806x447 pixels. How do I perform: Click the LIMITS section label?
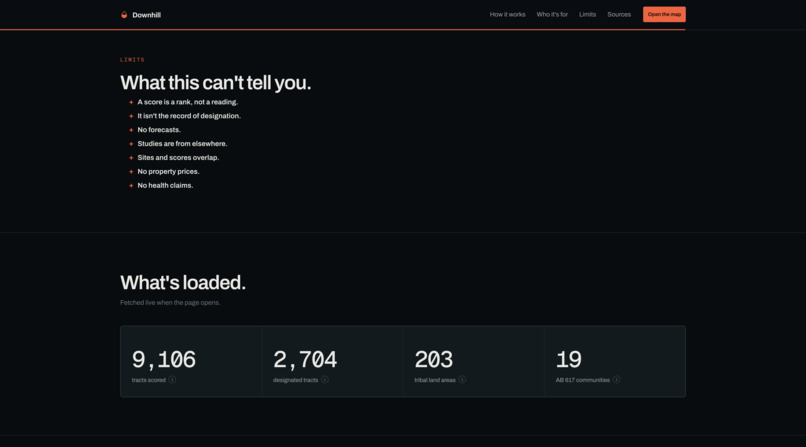pos(132,60)
